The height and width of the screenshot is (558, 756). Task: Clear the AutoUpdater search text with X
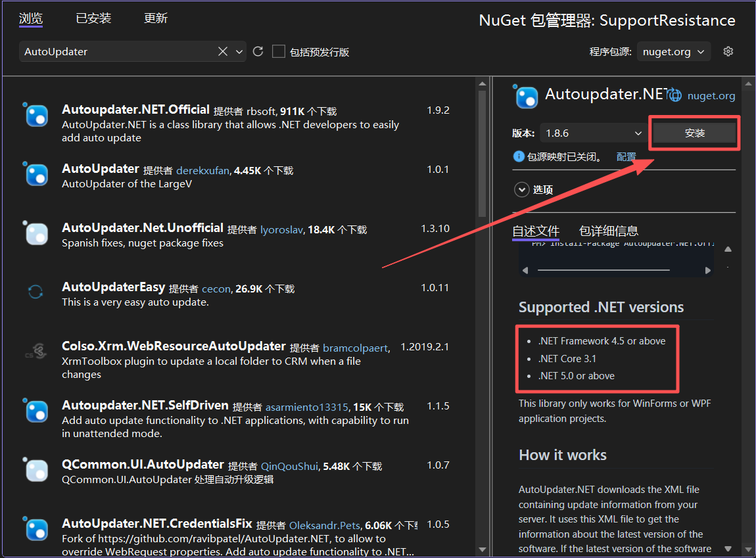click(223, 51)
